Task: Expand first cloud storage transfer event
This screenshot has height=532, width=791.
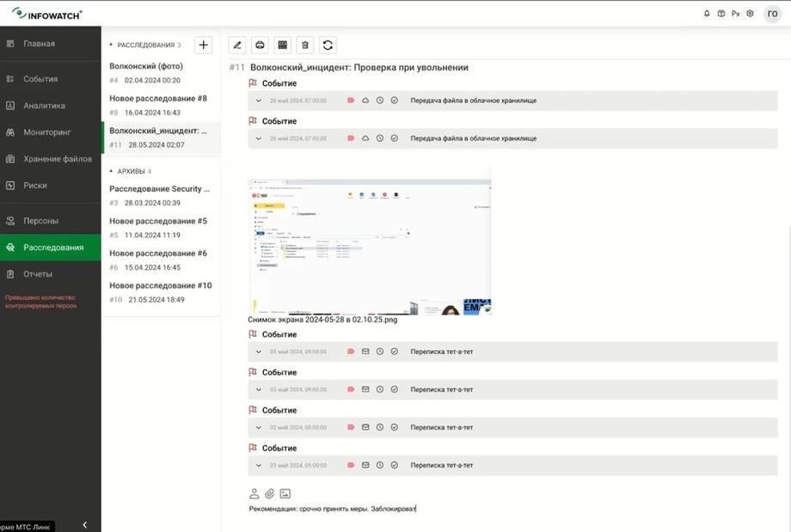Action: pyautogui.click(x=259, y=101)
